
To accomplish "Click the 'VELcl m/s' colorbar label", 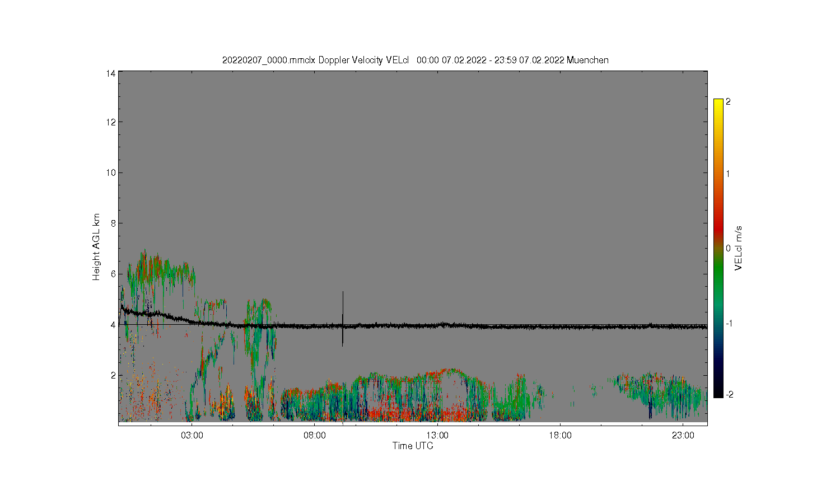I will pos(739,248).
